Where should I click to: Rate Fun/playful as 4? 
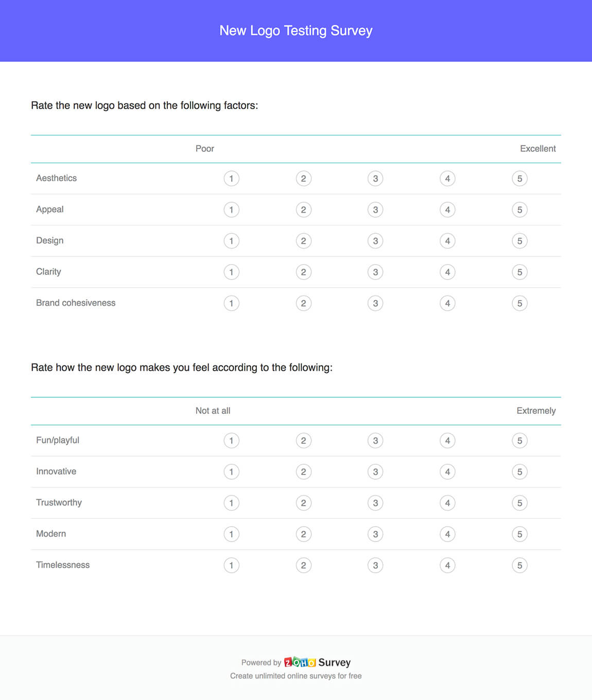447,441
